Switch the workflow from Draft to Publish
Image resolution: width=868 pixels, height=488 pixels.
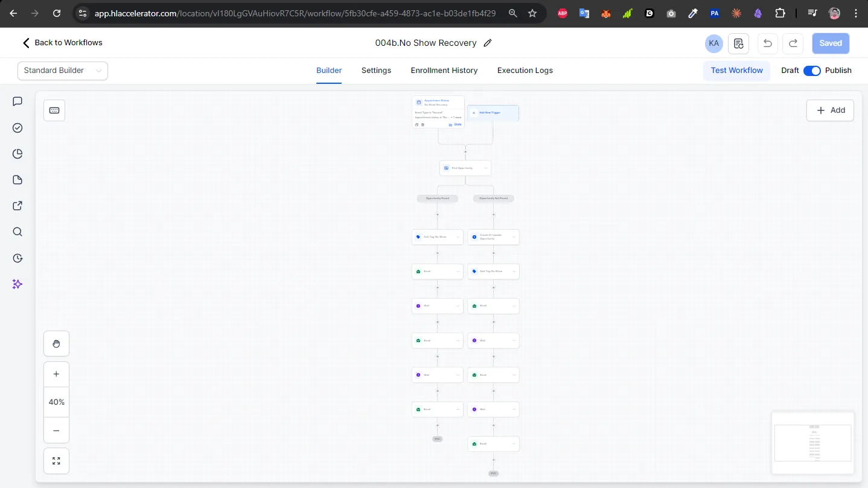[813, 71]
